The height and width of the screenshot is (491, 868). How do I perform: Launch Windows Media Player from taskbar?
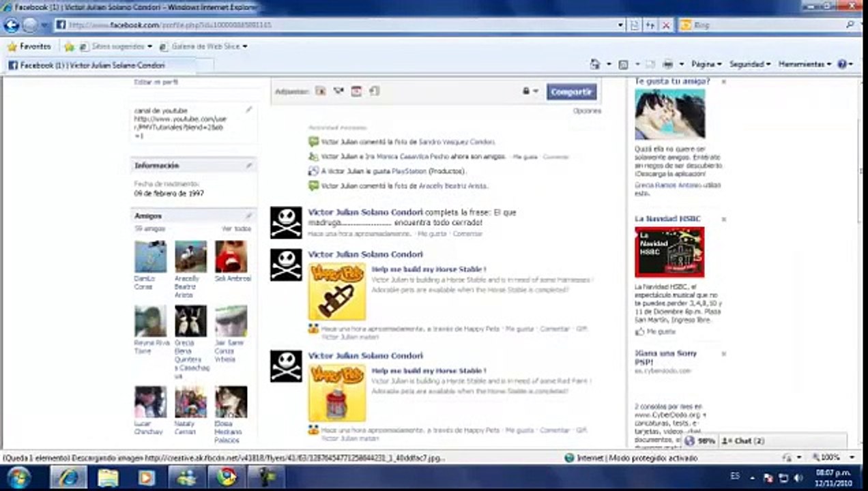click(x=147, y=477)
